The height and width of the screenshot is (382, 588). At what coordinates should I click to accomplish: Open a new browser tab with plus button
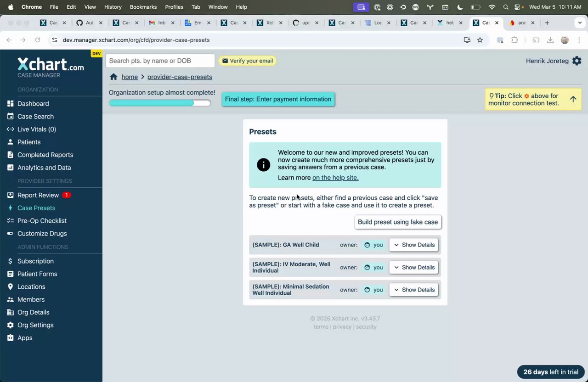point(547,23)
